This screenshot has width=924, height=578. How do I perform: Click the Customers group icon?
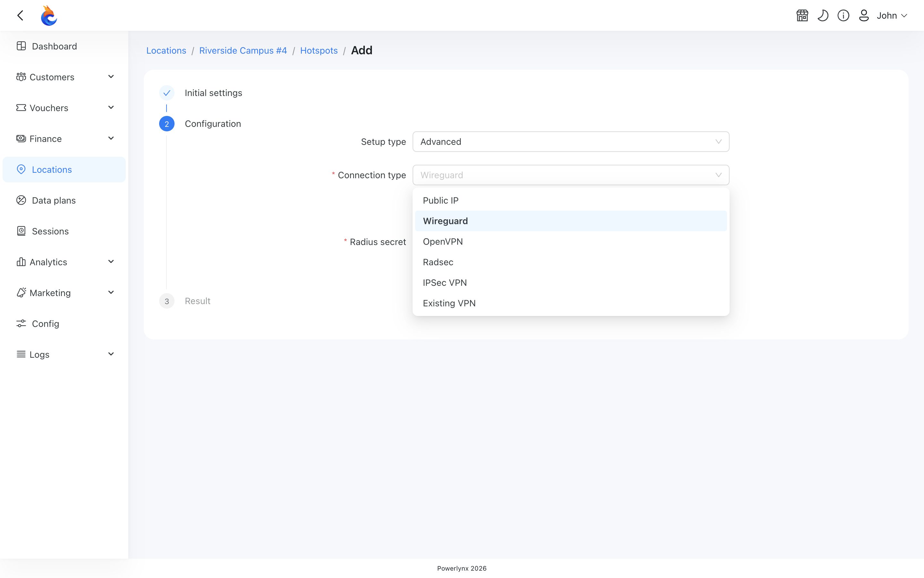coord(21,77)
